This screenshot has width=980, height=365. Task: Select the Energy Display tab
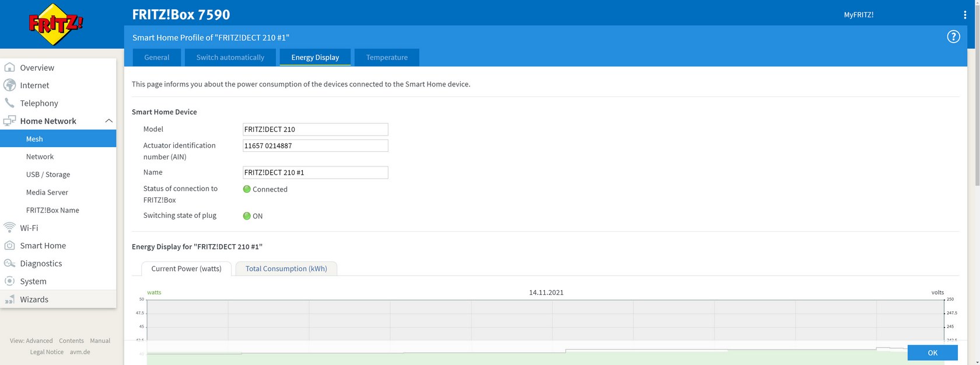[315, 57]
